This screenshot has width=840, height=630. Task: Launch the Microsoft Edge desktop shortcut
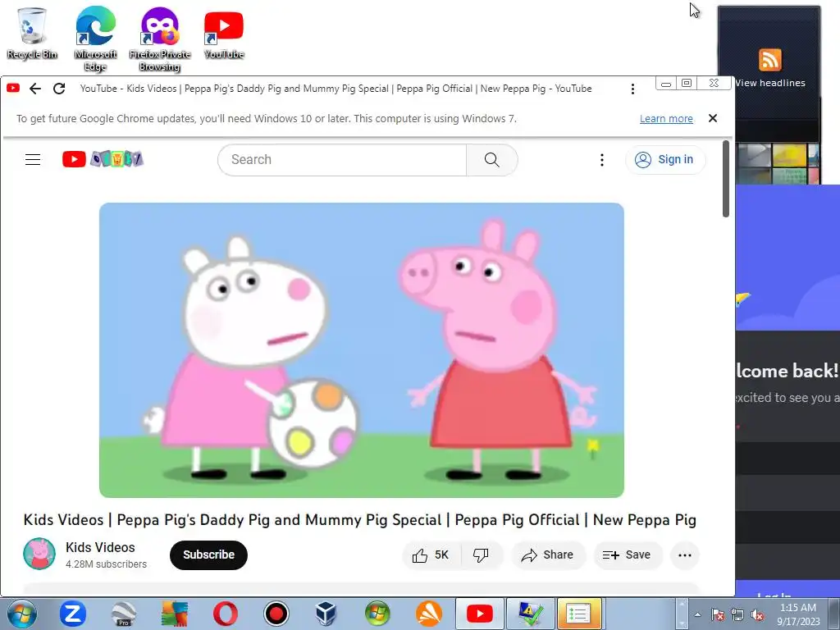[95, 39]
